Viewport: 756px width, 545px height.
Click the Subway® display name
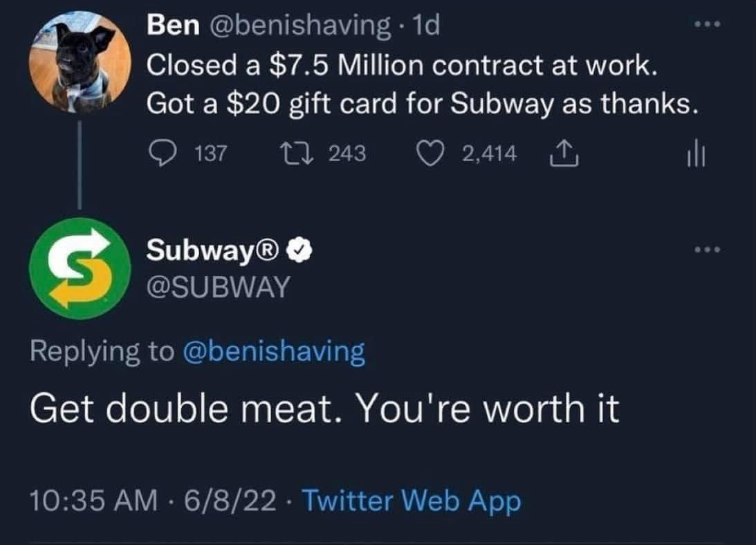(212, 250)
